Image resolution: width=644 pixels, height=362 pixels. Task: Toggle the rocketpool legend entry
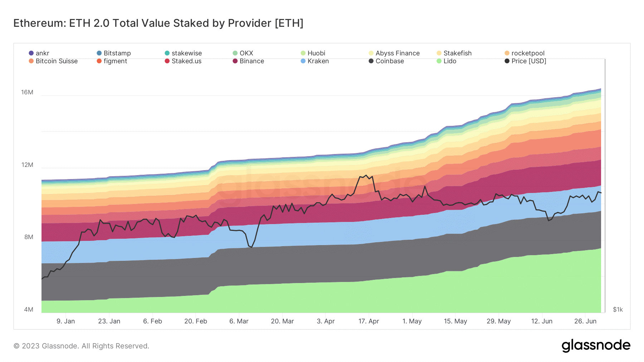525,53
